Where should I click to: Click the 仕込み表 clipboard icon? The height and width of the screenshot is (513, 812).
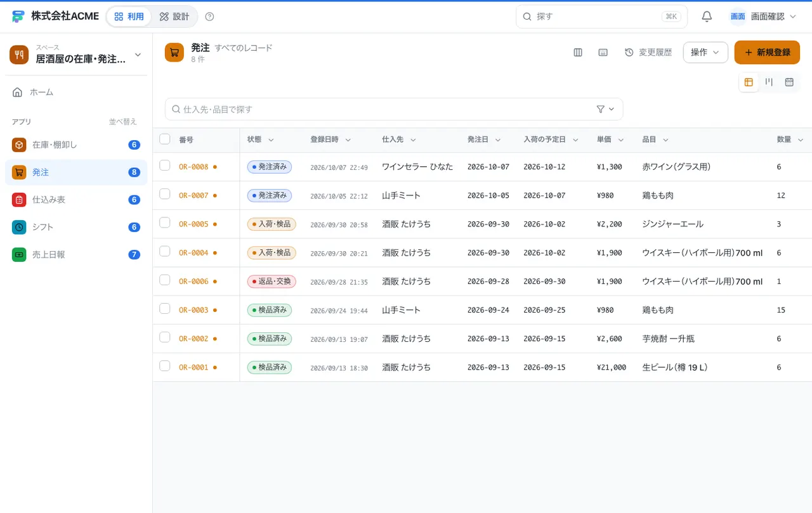tap(19, 200)
